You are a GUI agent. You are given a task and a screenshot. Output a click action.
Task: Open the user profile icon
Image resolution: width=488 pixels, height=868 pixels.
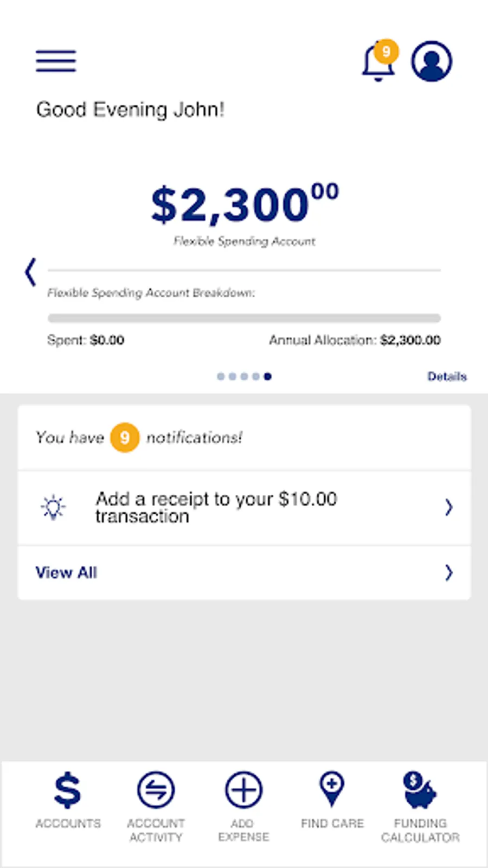(432, 61)
